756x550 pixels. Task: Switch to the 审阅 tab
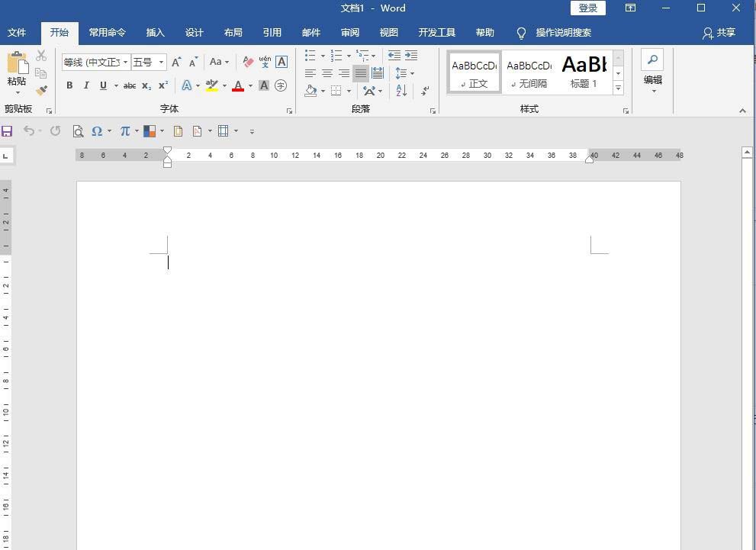[x=350, y=33]
